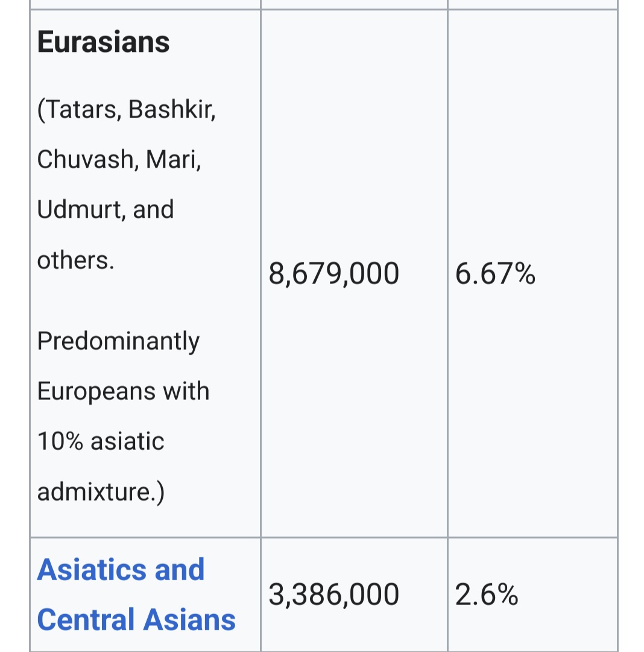Click the 10% asiatic text
Screen dimensions: 644x652
pos(101,441)
